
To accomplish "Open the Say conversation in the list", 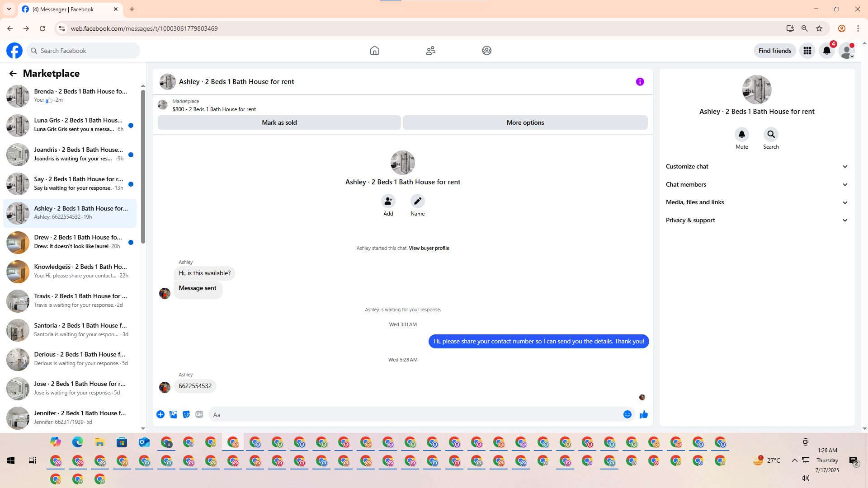I will click(x=70, y=184).
